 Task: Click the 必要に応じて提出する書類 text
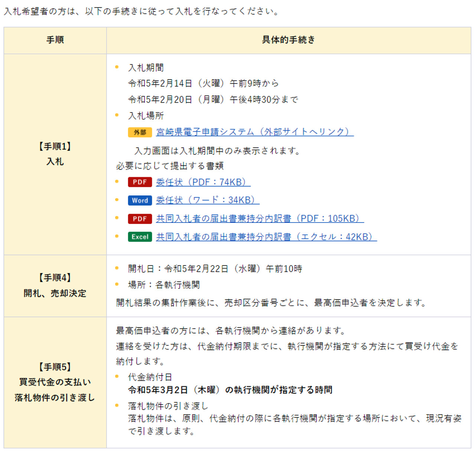[170, 166]
